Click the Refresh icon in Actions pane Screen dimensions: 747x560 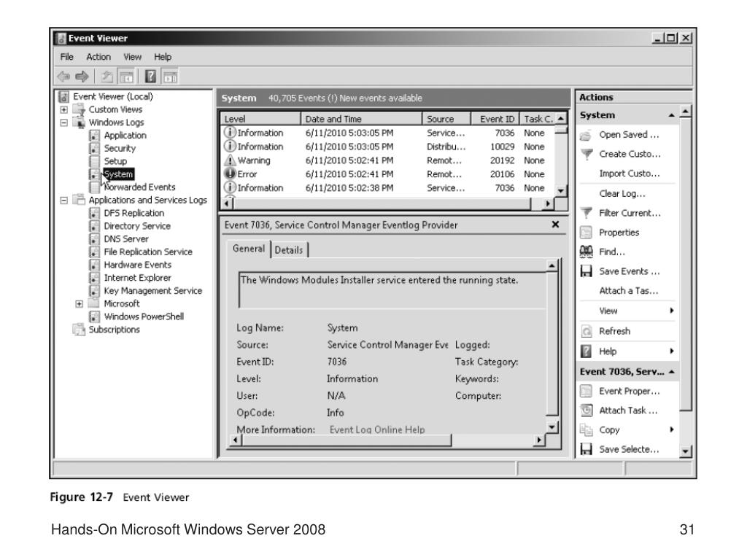point(587,331)
